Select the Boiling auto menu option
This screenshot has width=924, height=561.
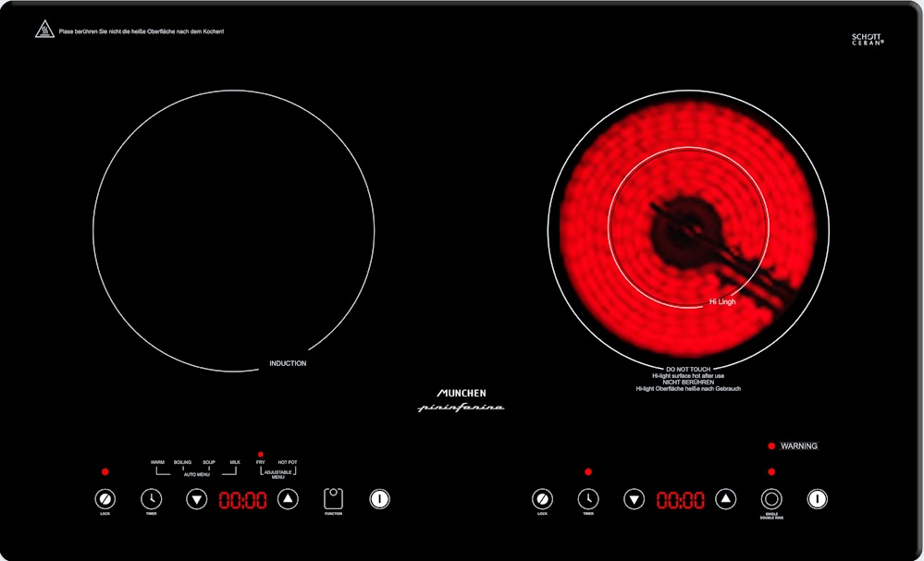pos(182,462)
